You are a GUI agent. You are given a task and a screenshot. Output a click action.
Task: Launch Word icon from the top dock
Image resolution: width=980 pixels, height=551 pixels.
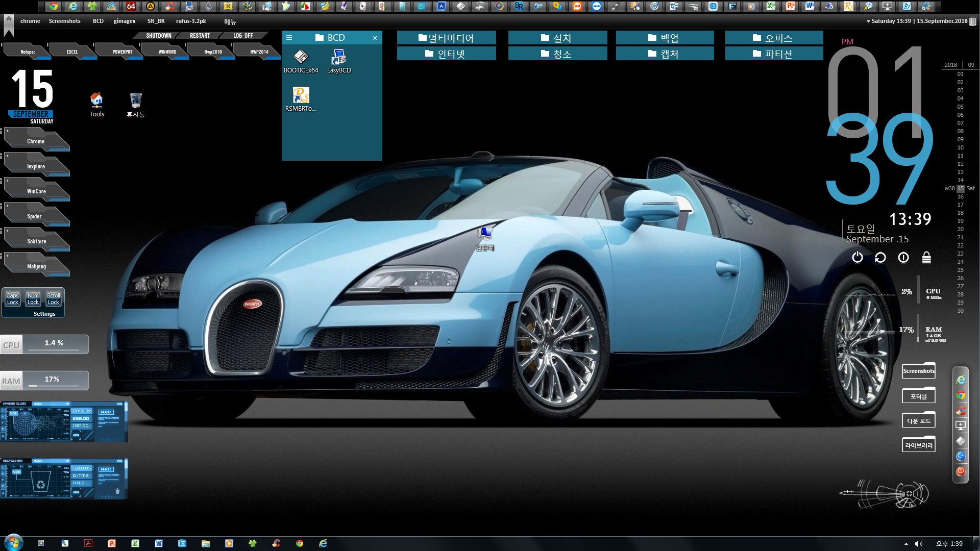(x=810, y=7)
